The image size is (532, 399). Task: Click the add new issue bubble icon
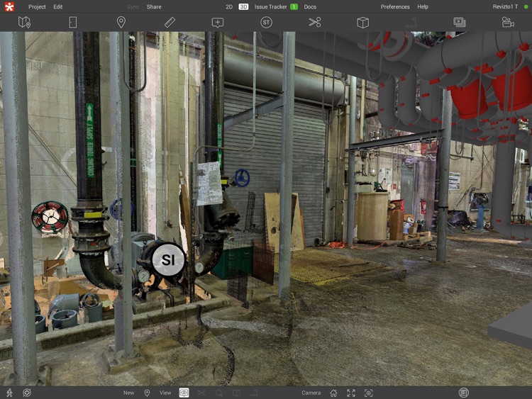pyautogui.click(x=218, y=23)
